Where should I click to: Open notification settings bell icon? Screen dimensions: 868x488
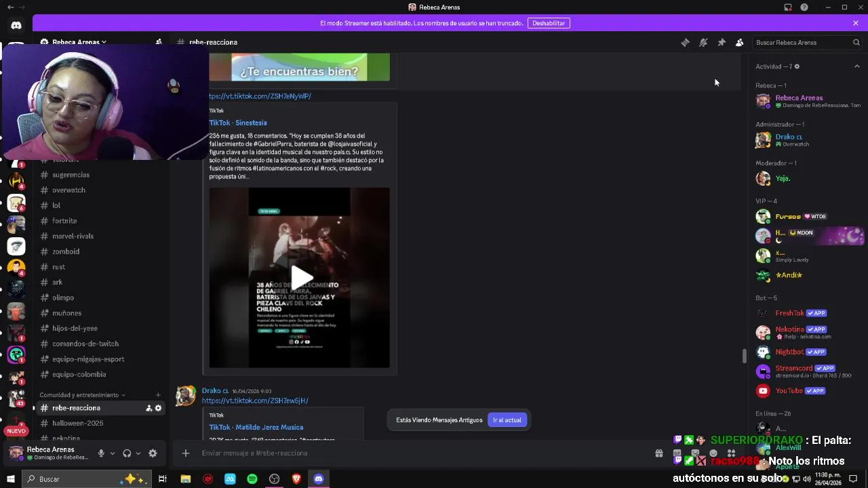[x=703, y=42]
